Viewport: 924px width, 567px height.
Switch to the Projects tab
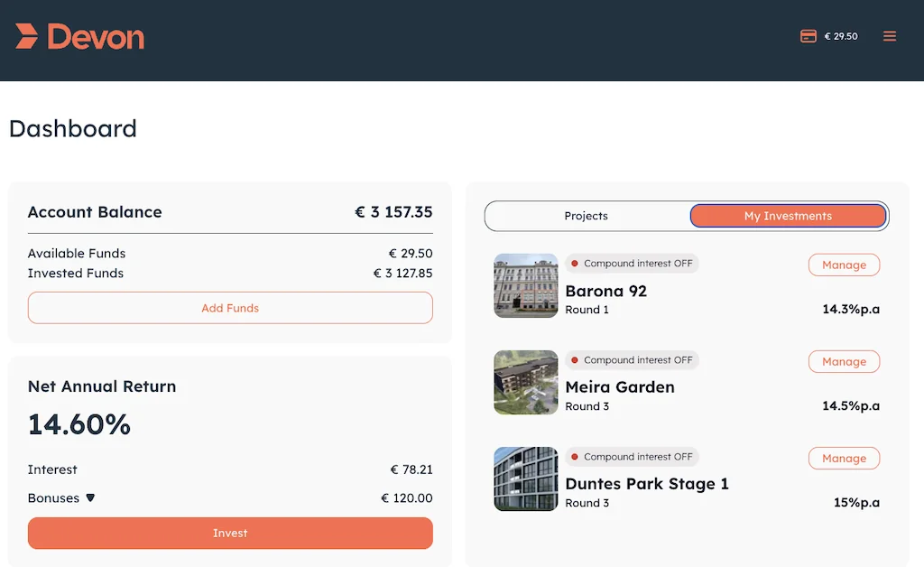pyautogui.click(x=586, y=216)
